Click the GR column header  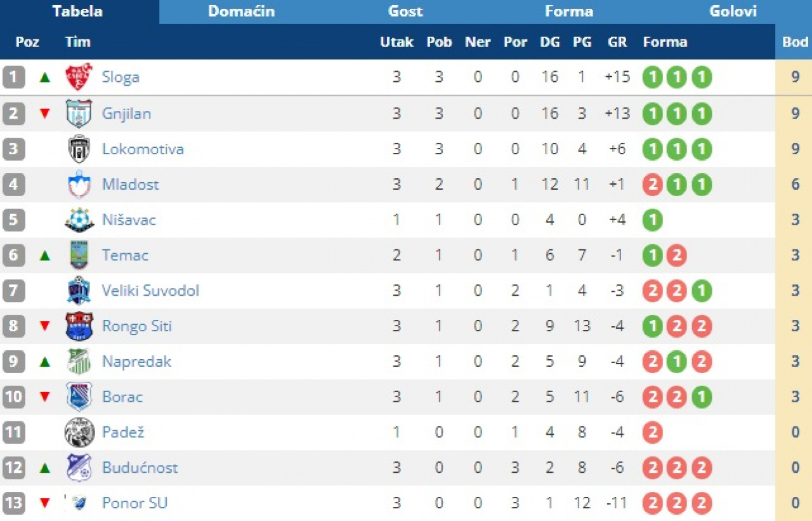coord(617,42)
